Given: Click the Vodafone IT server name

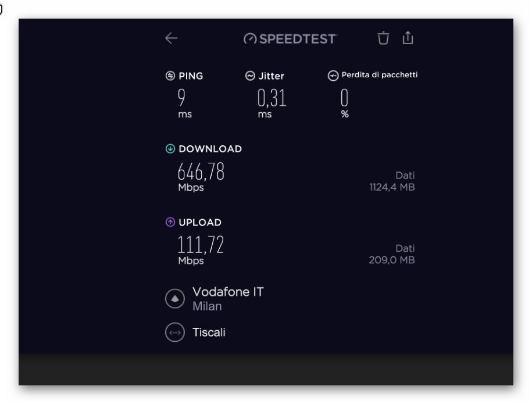Looking at the screenshot, I should pyautogui.click(x=228, y=292).
